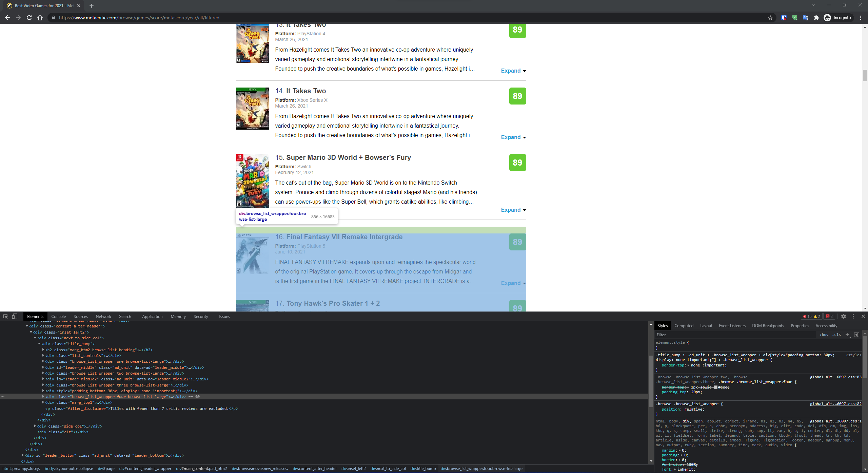Bookmark this page with the star icon
Image resolution: width=868 pixels, height=473 pixels.
coord(770,18)
